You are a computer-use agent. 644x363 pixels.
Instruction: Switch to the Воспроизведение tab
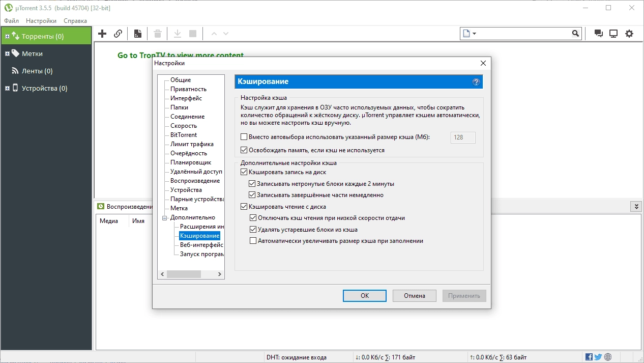125,207
